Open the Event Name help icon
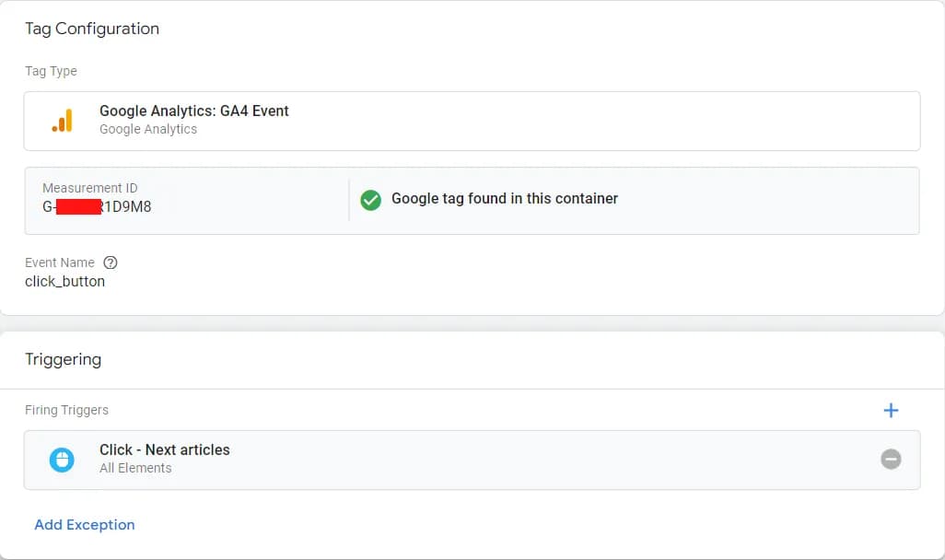Image resolution: width=945 pixels, height=560 pixels. click(x=111, y=262)
